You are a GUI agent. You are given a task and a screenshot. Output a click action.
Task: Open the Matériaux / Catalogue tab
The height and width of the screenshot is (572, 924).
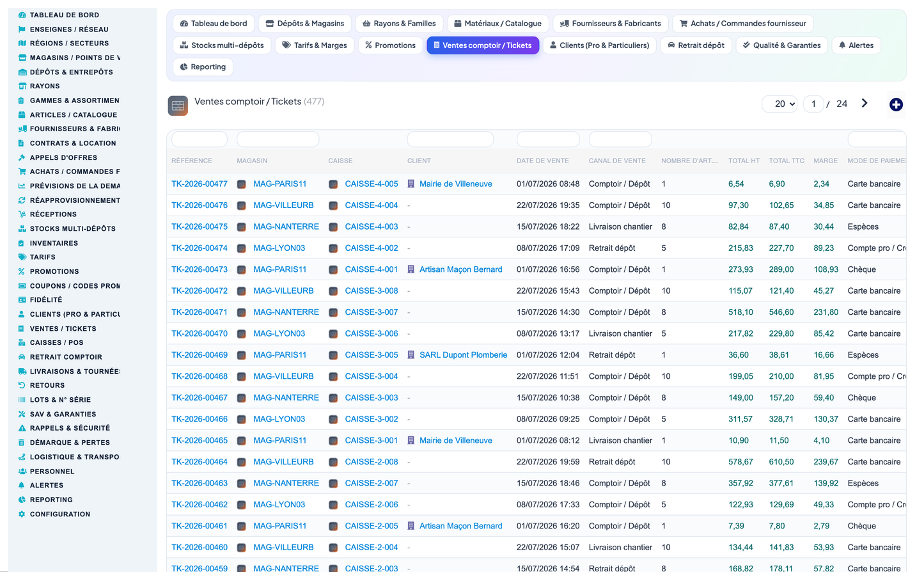click(x=497, y=24)
